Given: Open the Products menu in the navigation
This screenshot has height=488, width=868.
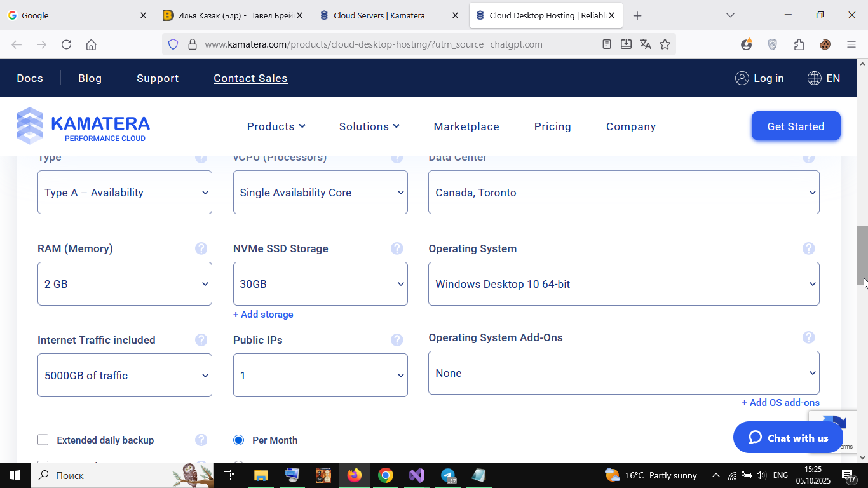Looking at the screenshot, I should (276, 126).
